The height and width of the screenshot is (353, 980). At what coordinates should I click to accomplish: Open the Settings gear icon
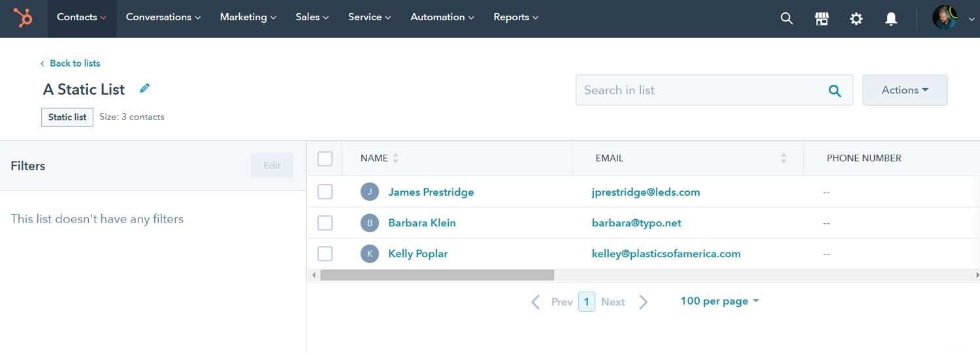tap(856, 18)
